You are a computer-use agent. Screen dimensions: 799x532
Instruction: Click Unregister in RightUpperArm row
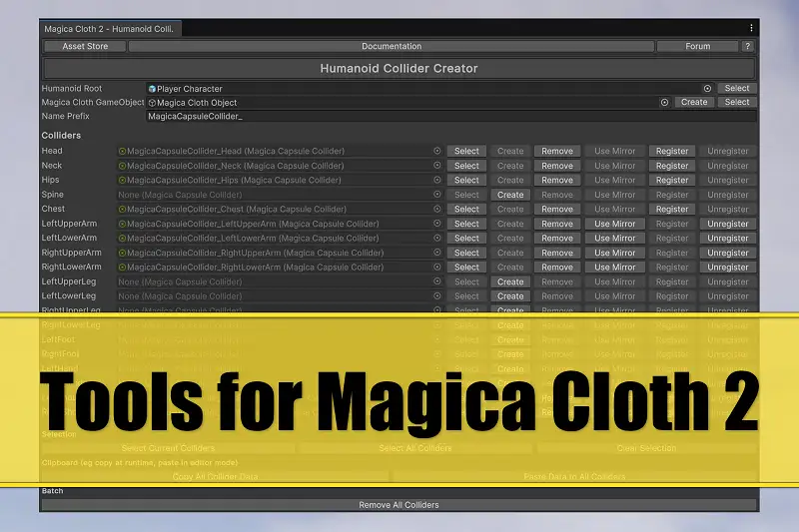tap(728, 253)
